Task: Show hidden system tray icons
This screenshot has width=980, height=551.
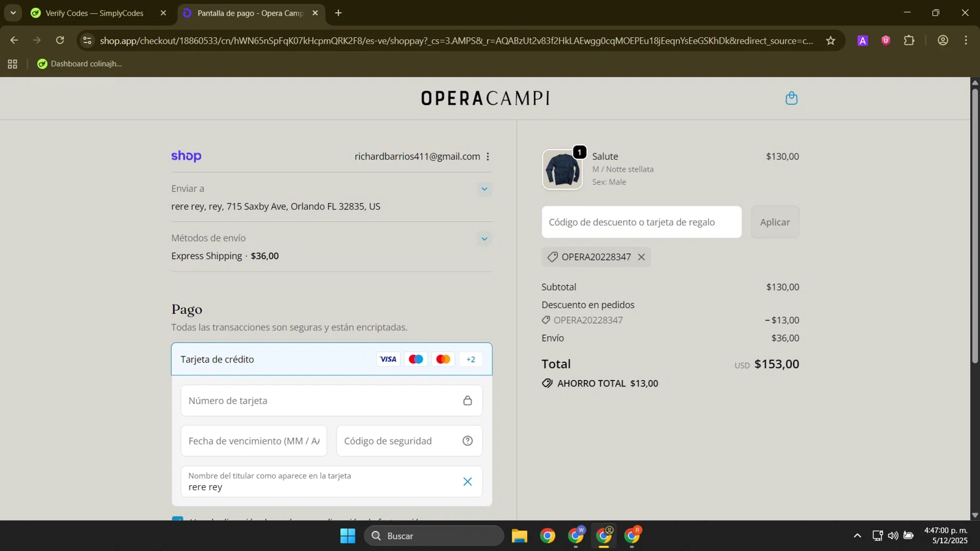Action: coord(857,536)
